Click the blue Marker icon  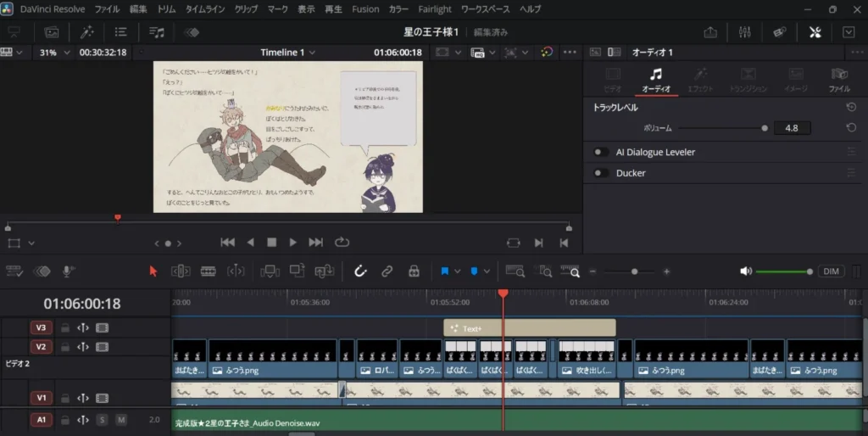pyautogui.click(x=474, y=271)
